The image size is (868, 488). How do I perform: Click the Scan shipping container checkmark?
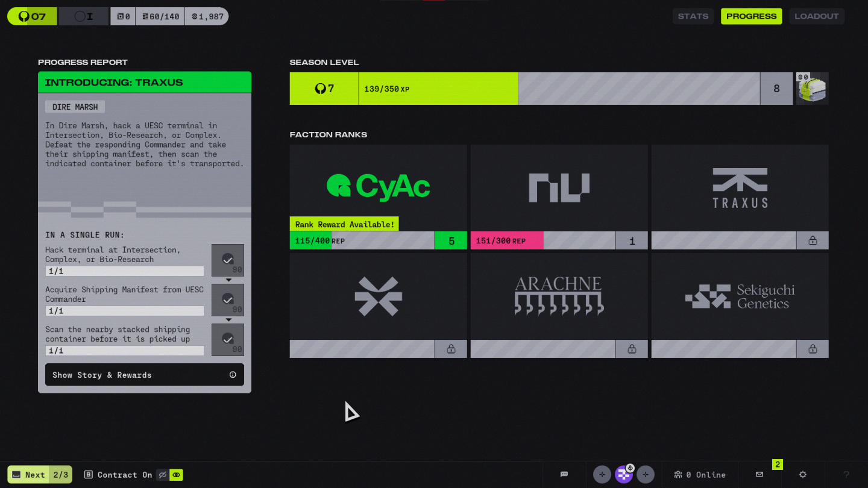pos(228,339)
